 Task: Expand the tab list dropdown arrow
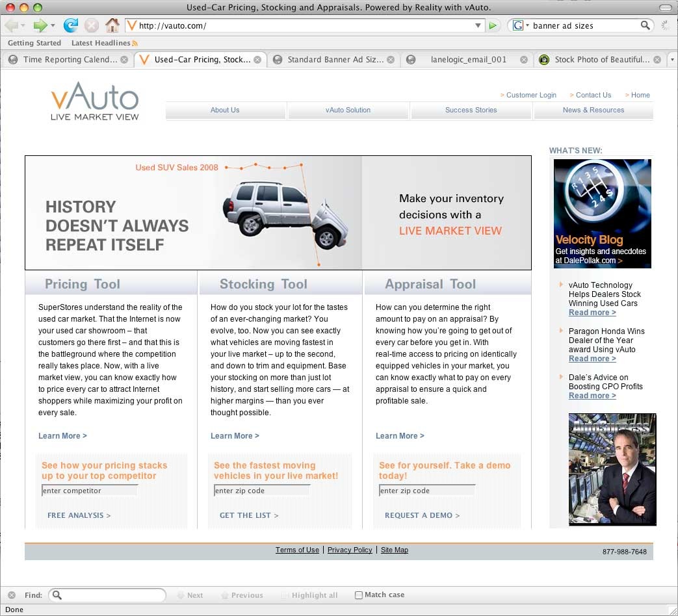(672, 60)
